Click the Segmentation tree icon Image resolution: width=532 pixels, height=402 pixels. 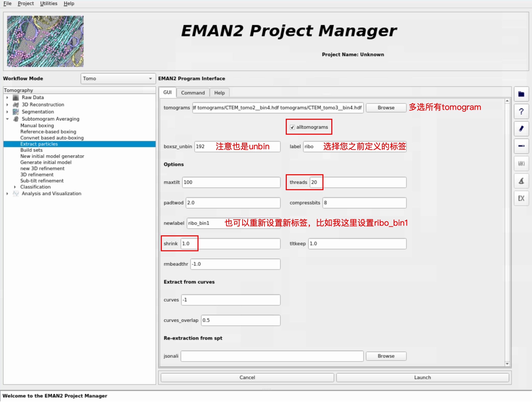click(x=16, y=112)
